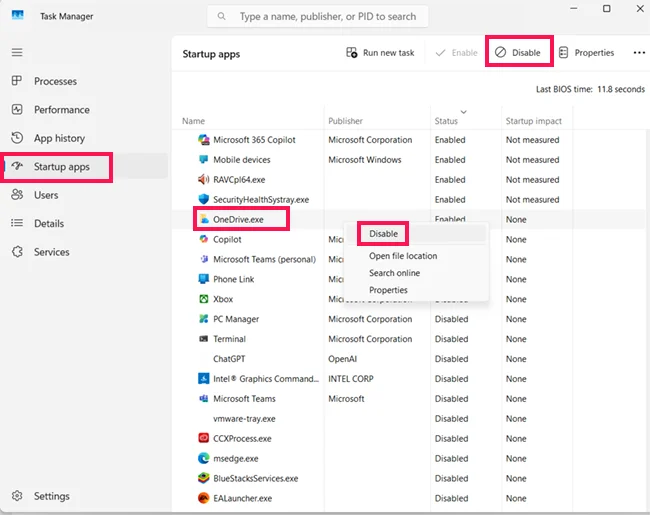
Task: Click the Task Manager window title
Action: click(x=67, y=16)
